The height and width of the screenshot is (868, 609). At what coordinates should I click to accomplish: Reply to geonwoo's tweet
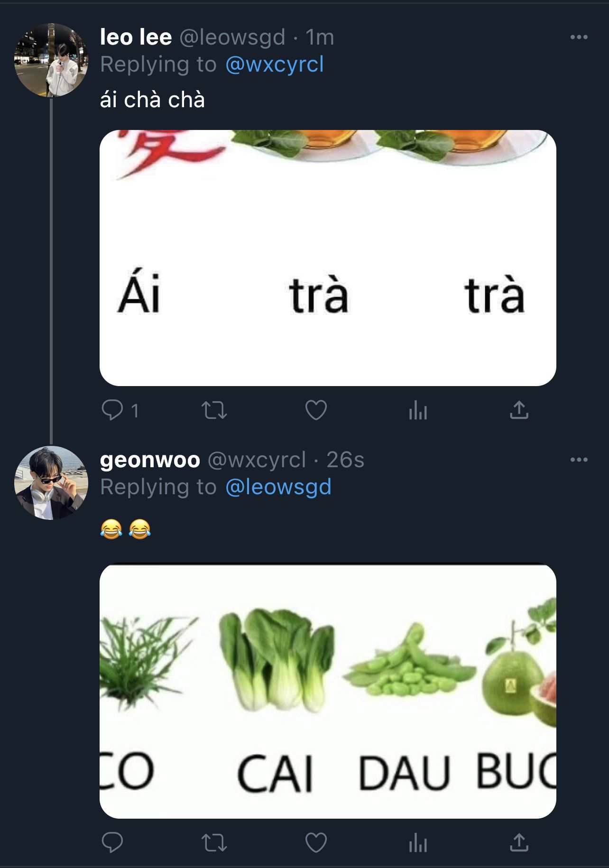[x=112, y=842]
